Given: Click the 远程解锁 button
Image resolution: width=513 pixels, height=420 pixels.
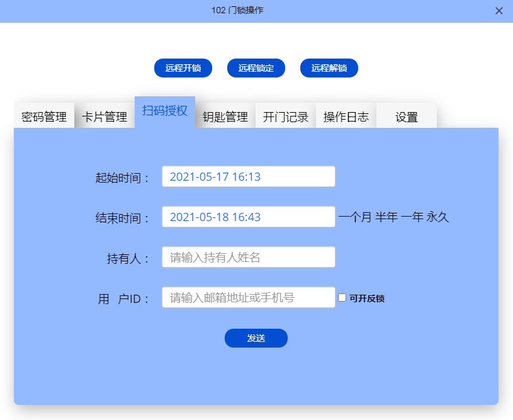Looking at the screenshot, I should coord(329,68).
